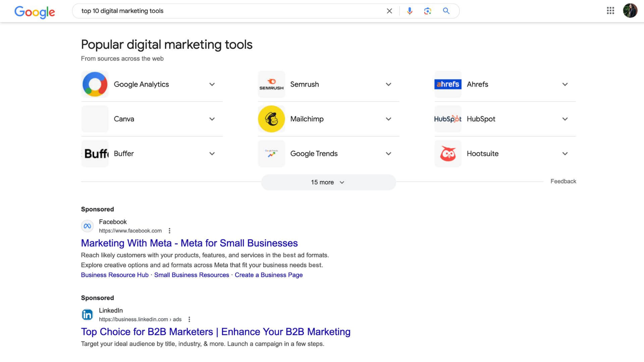Click the Buffer logo icon

point(95,154)
